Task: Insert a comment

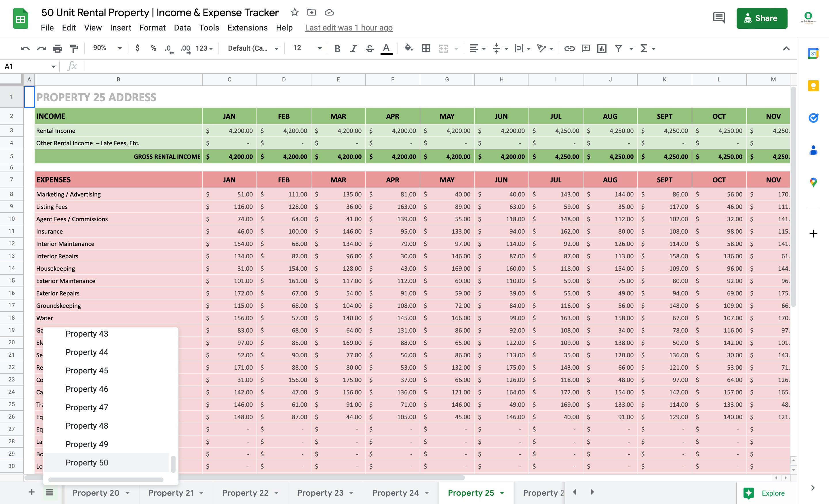Action: [586, 48]
